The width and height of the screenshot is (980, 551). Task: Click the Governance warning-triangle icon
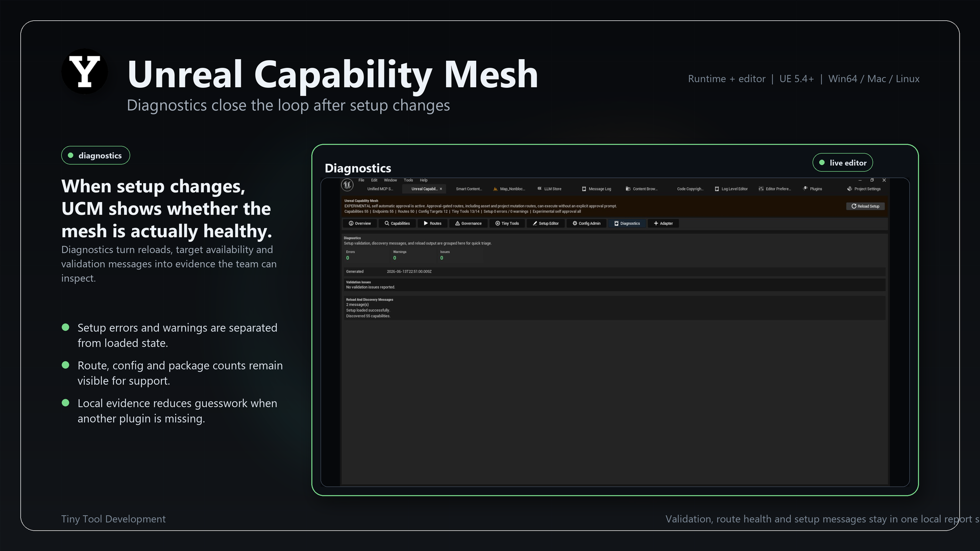tap(458, 223)
